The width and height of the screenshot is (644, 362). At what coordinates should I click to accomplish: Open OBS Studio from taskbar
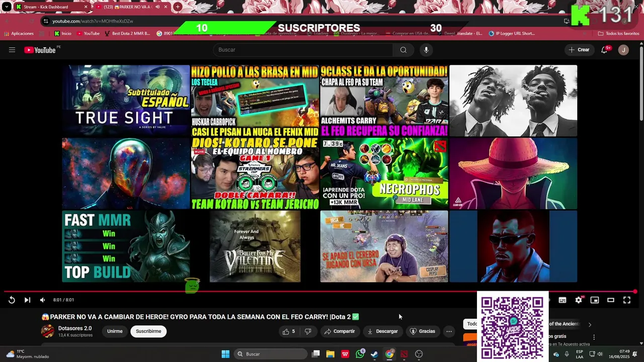click(419, 354)
